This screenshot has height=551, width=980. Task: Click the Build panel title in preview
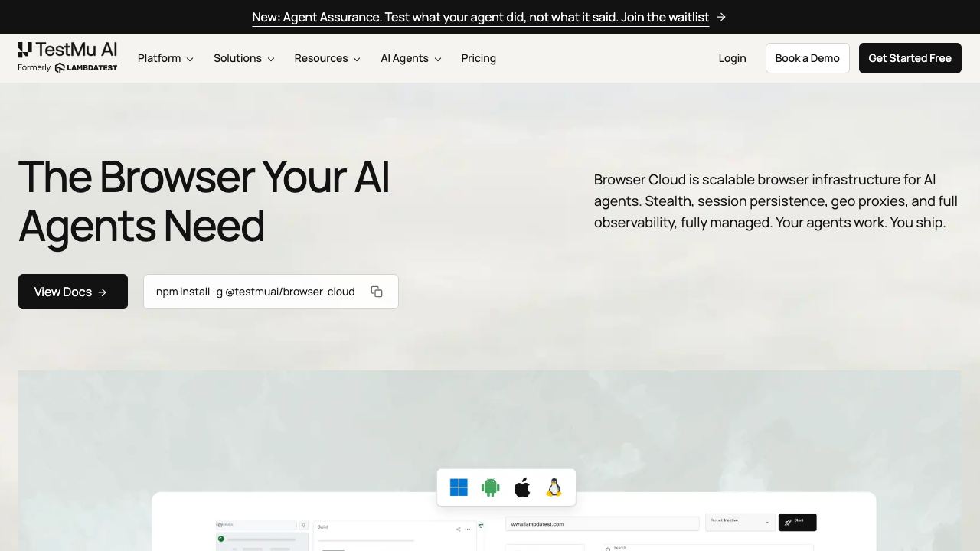(x=323, y=527)
